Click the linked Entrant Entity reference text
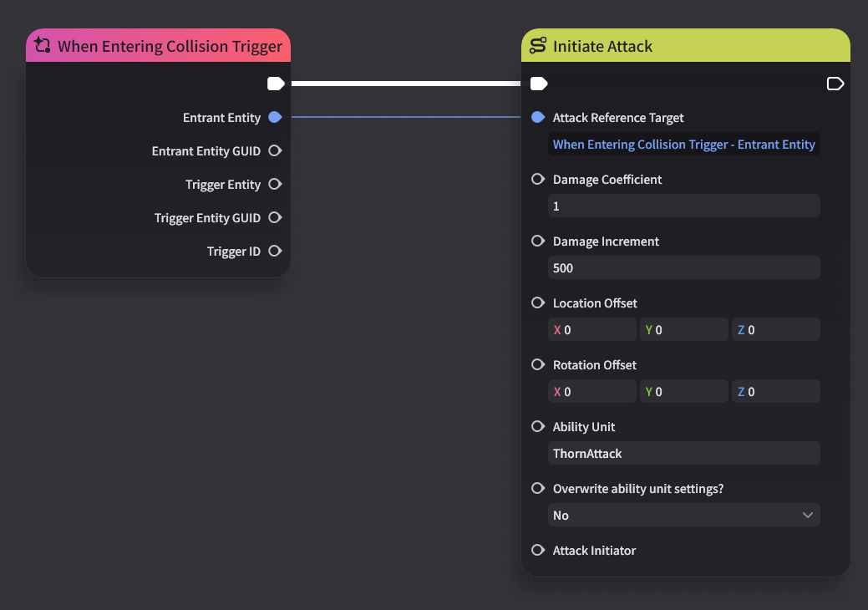The height and width of the screenshot is (610, 868). point(683,145)
